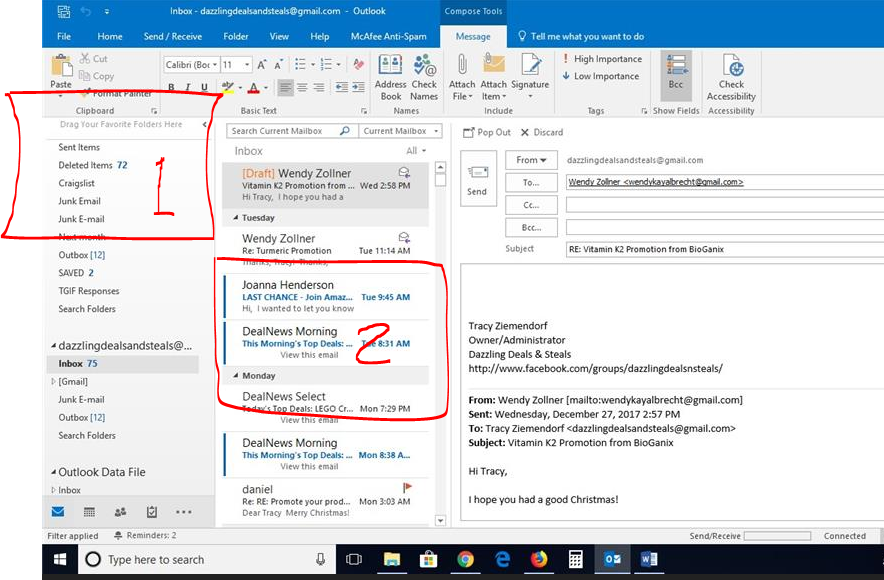Click the Cc... button

pos(531,205)
